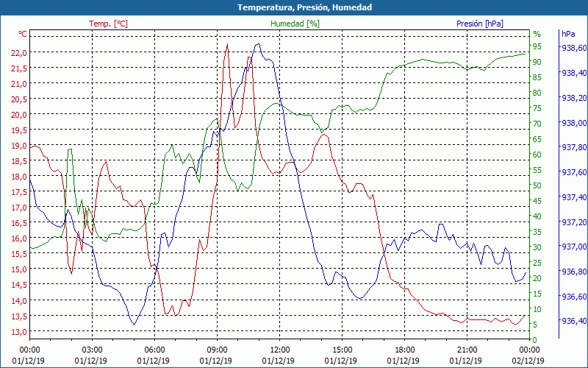Screen dimensions: 588x368
Task: Click the 21,0 temperature axis value
Action: [x=19, y=83]
